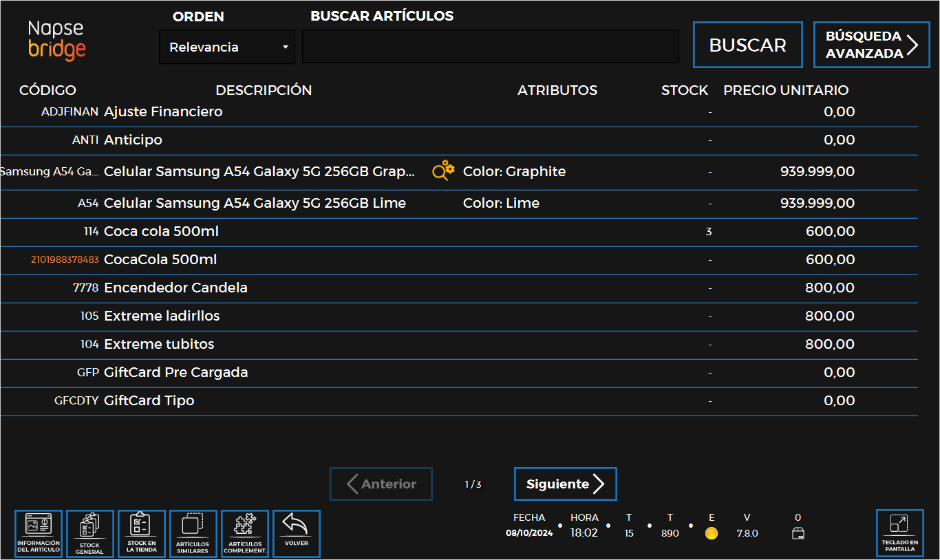
Task: Select Celular Samsung A54 Galaxy 5G 256GB Lime
Action: (255, 203)
